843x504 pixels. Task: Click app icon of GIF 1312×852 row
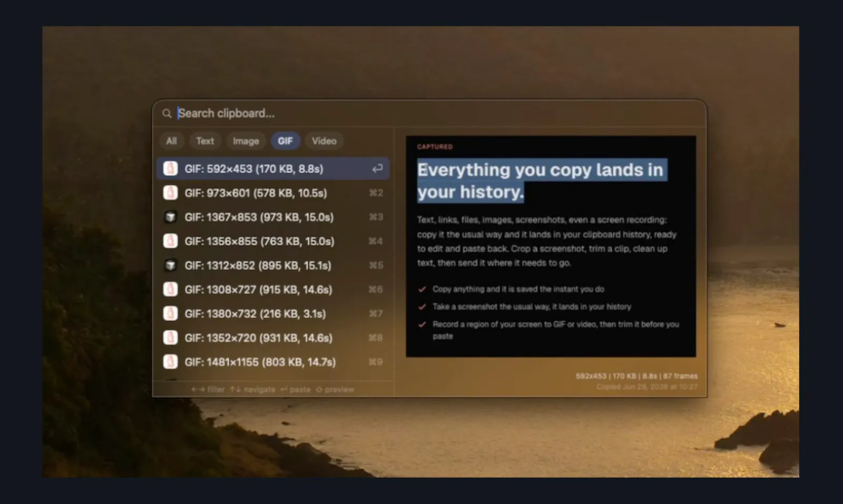[170, 265]
